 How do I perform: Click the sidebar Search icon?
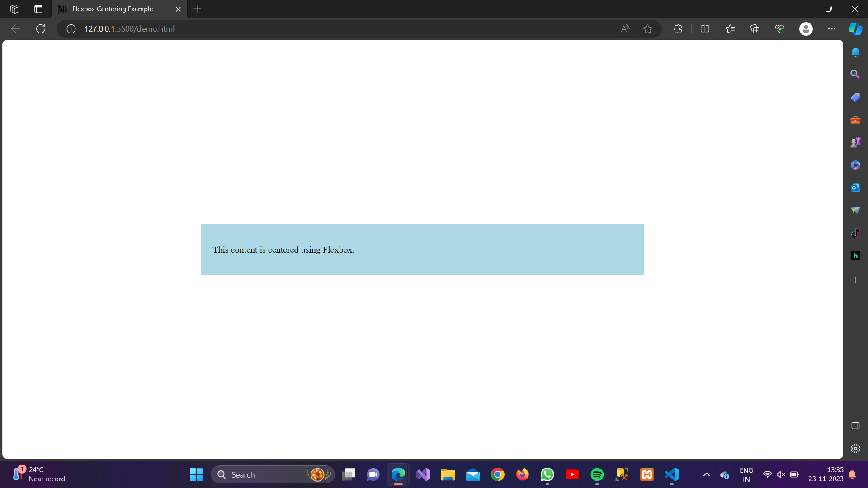pyautogui.click(x=855, y=74)
